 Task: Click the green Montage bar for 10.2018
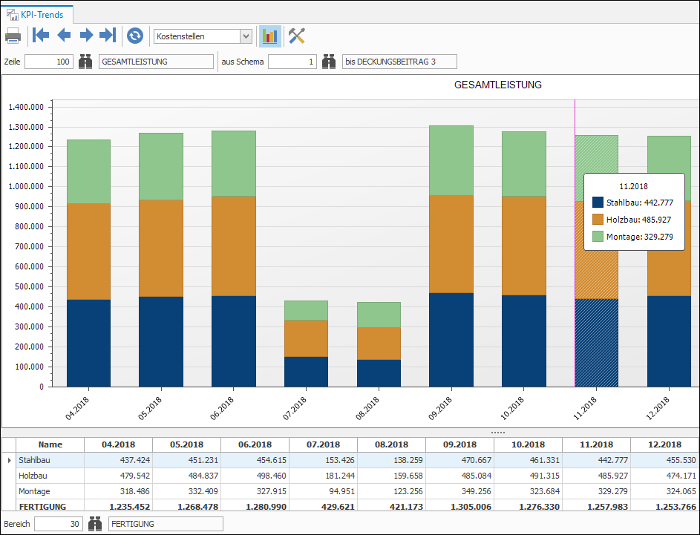click(524, 164)
